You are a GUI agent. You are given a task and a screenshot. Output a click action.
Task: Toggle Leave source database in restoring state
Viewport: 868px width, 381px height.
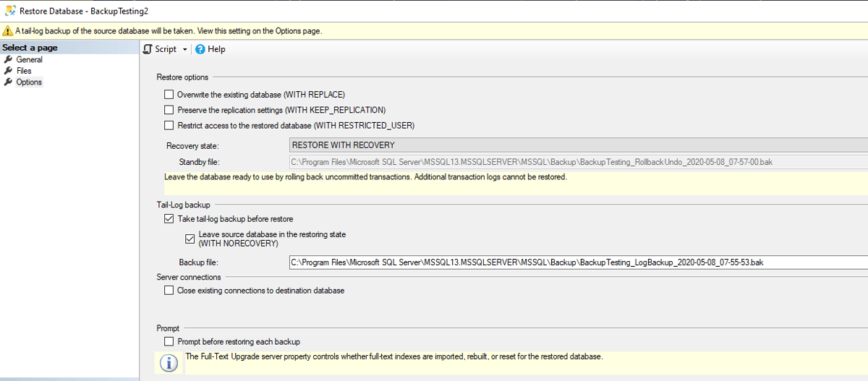(190, 239)
